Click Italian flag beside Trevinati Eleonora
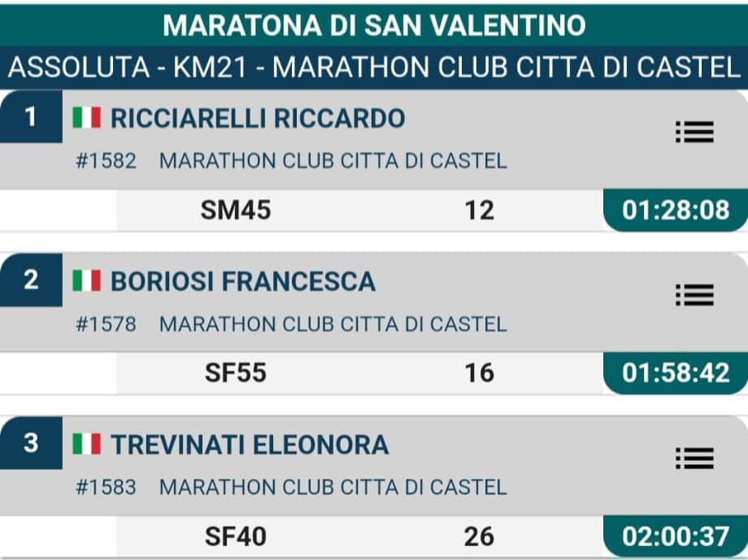The height and width of the screenshot is (560, 748). [x=87, y=444]
